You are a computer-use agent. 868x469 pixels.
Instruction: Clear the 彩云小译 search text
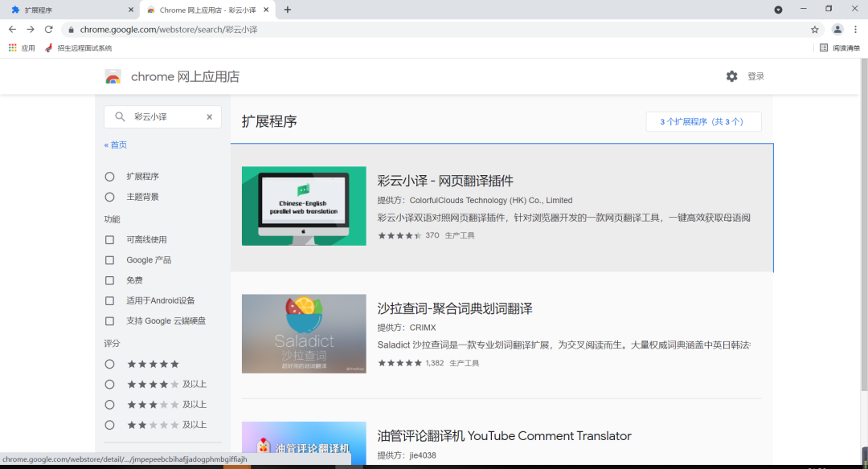pyautogui.click(x=209, y=116)
